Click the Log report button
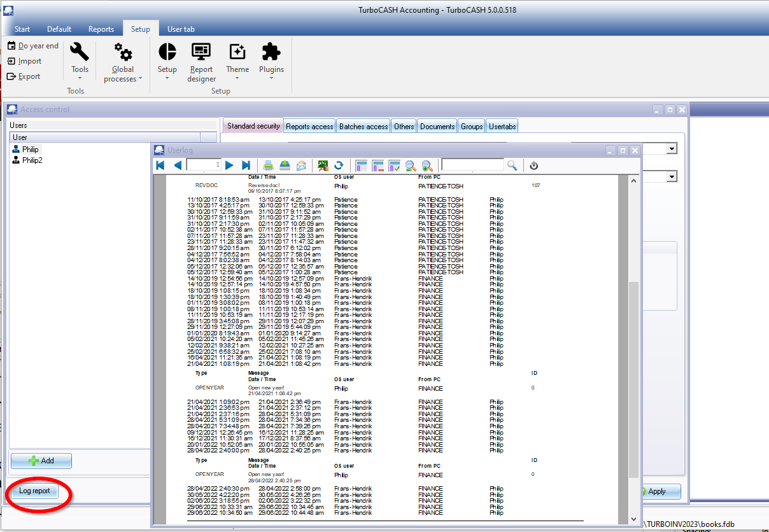This screenshot has width=769, height=532. point(34,491)
